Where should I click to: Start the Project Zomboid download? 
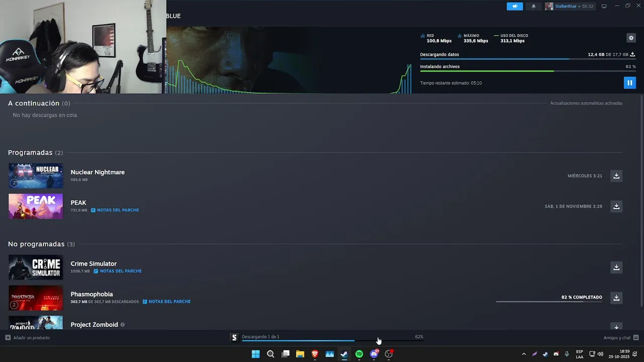tap(616, 326)
